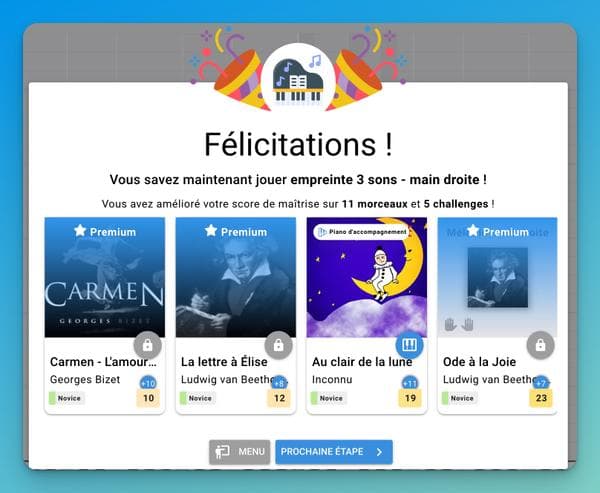This screenshot has width=600, height=493.
Task: Click the Piano d'accompagnement badge
Action: coord(362,232)
